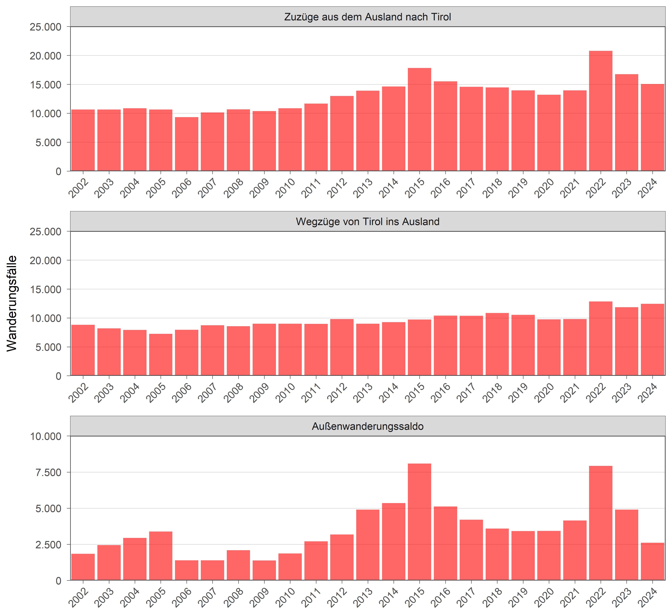Click the 15.000 y-axis tick in the middle chart
Screen dimensions: 672x616
46,289
